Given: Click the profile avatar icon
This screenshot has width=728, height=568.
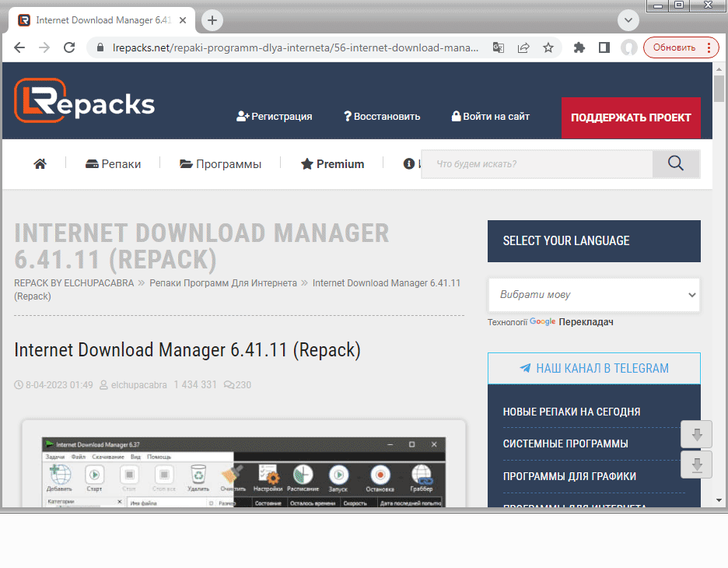Looking at the screenshot, I should coord(629,47).
